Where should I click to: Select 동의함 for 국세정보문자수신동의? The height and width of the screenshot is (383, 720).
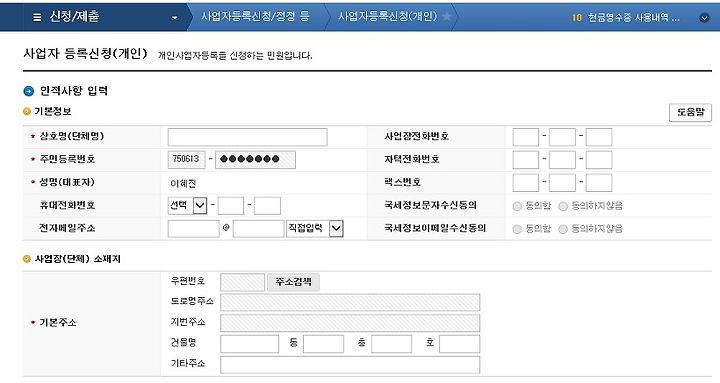coord(517,206)
